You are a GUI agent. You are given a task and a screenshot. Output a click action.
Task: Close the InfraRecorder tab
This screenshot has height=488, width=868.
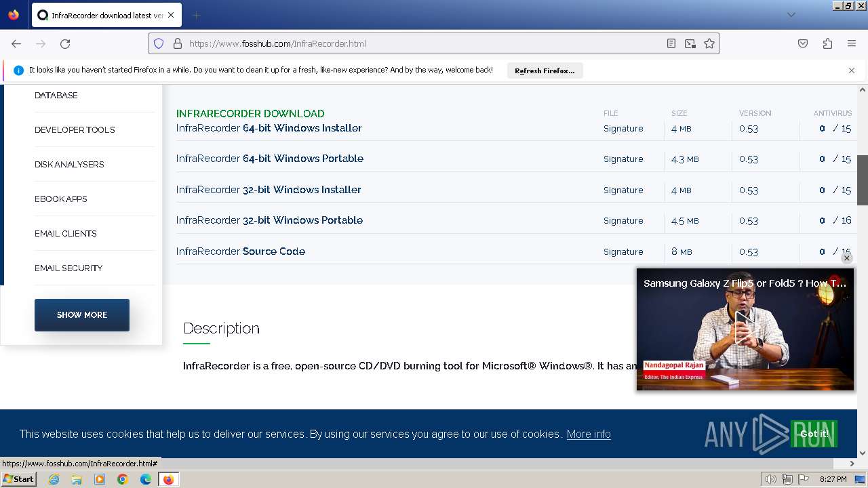[170, 15]
